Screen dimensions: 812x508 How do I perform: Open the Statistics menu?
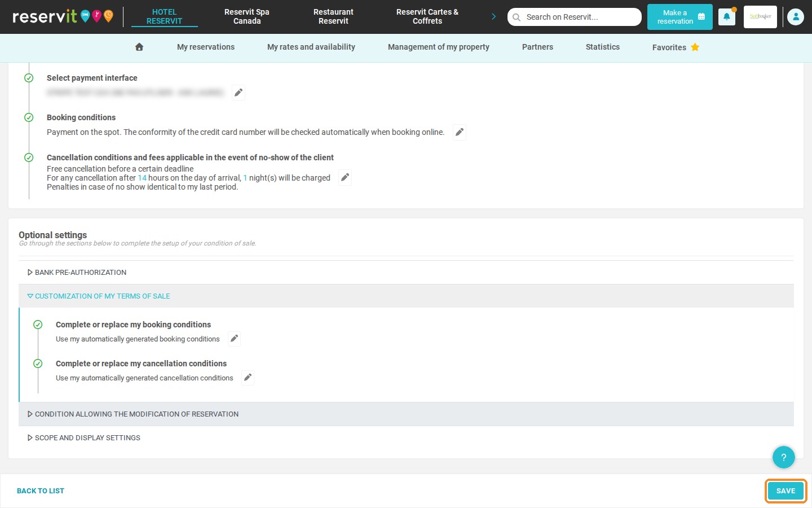click(602, 47)
